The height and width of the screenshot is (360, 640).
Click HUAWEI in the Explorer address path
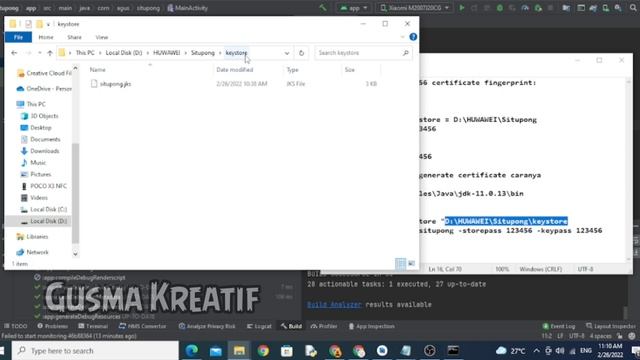click(167, 53)
